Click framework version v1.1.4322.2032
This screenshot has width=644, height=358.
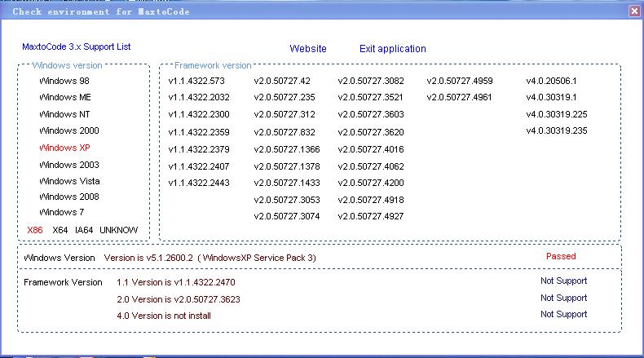199,97
